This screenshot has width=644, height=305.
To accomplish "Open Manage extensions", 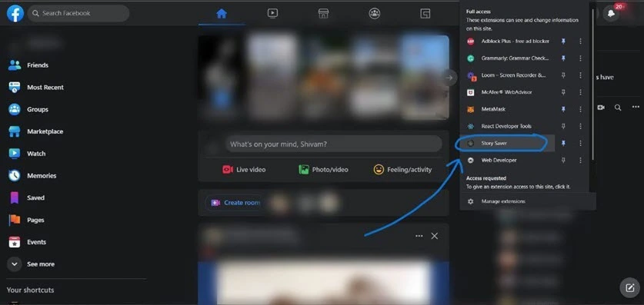I will 503,201.
